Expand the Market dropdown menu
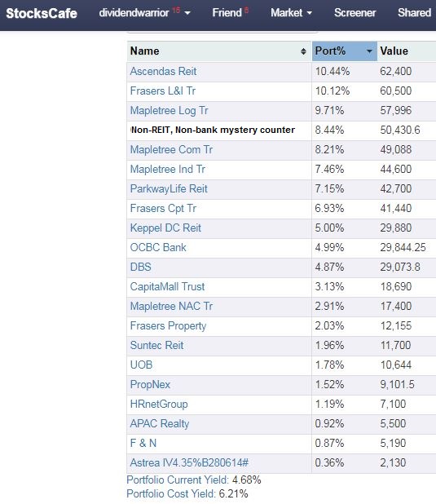 tap(291, 13)
